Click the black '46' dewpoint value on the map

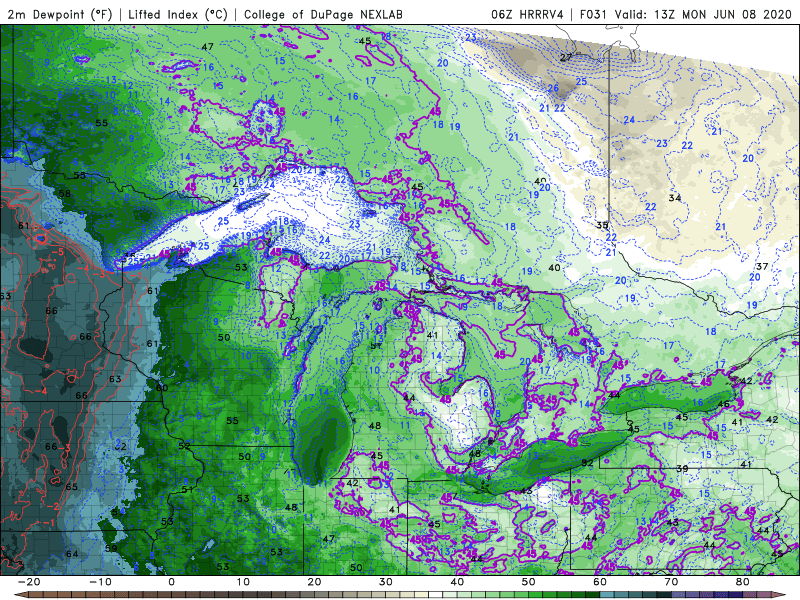tap(723, 404)
